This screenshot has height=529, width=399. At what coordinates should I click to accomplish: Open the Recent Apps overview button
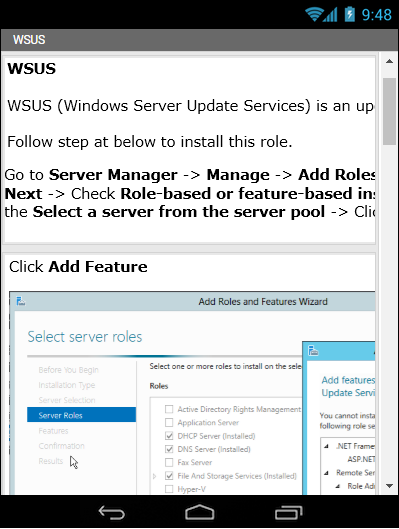pos(288,512)
